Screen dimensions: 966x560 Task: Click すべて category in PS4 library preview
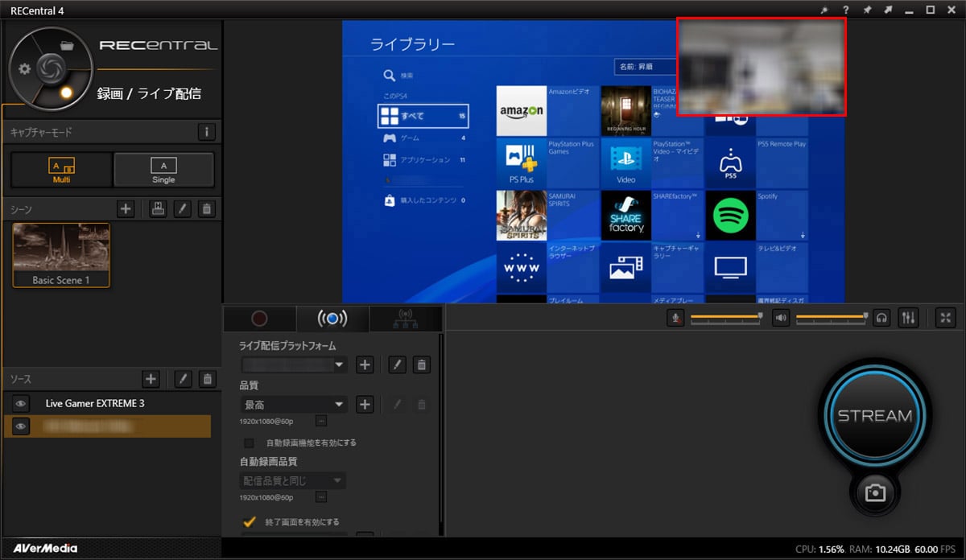click(423, 116)
